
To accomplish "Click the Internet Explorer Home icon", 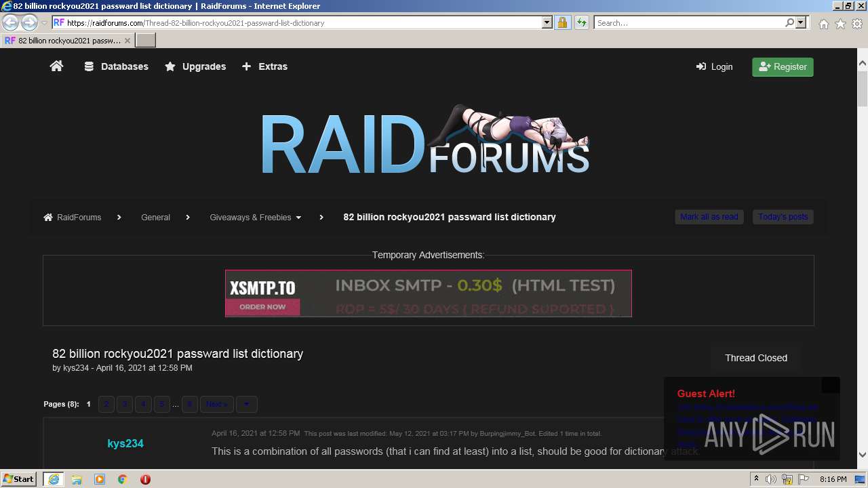I will click(823, 24).
